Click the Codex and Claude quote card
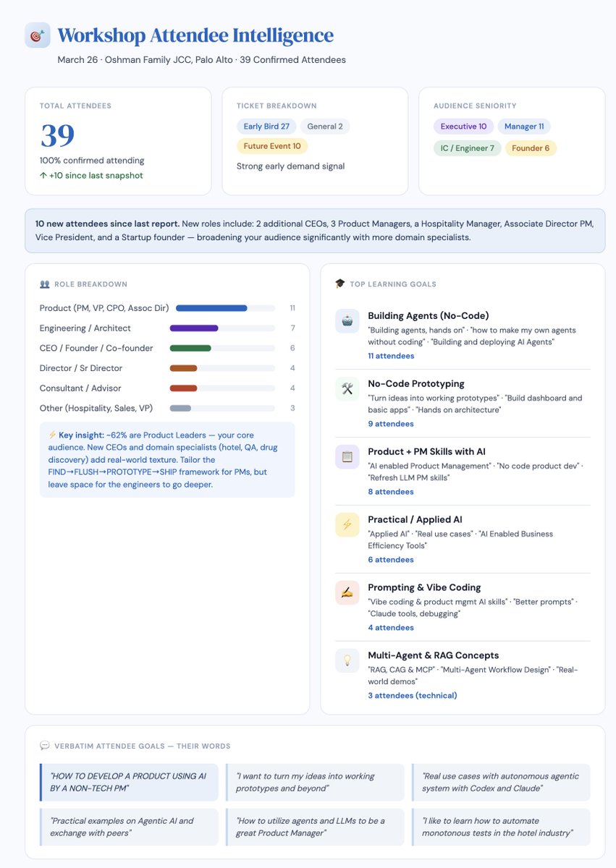The image size is (616, 868). point(501,782)
